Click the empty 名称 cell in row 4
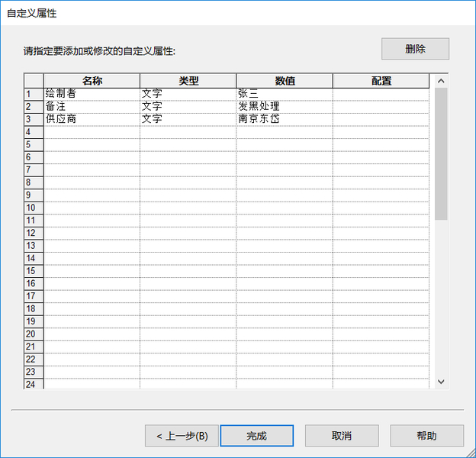Screen dimensions: 476x458 [x=92, y=132]
